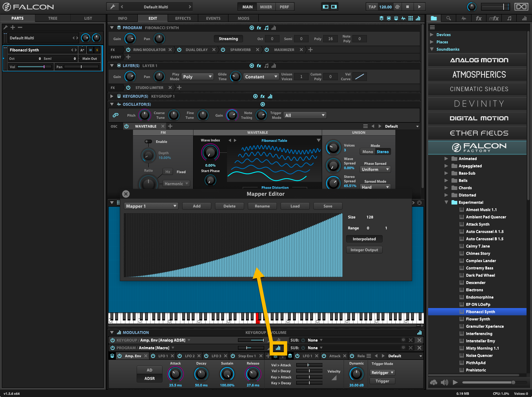
Task: Open the Electrons preset
Action: point(474,290)
